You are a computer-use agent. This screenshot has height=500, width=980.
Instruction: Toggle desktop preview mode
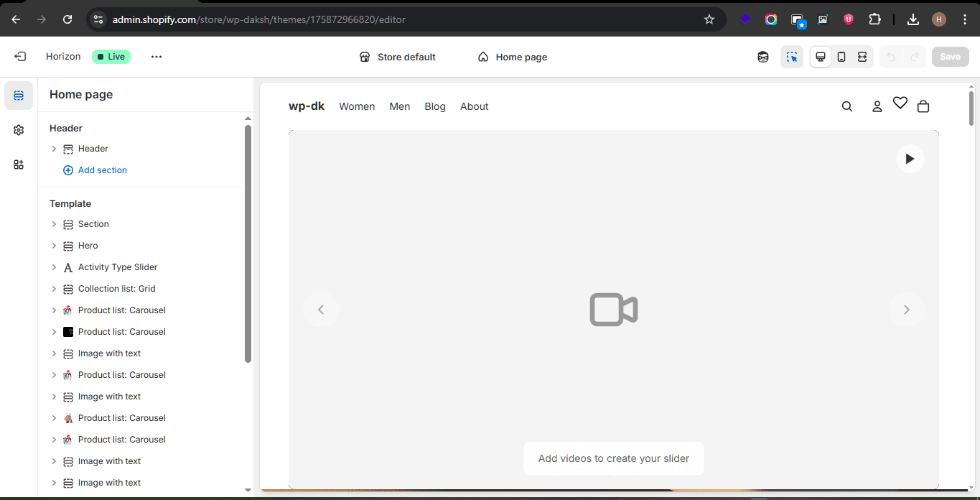[x=820, y=56]
